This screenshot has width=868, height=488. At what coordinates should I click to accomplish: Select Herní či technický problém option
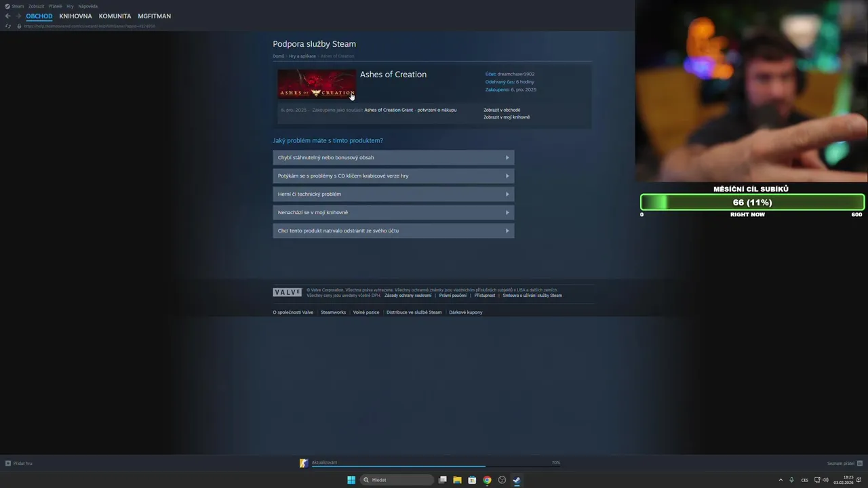[x=393, y=194]
